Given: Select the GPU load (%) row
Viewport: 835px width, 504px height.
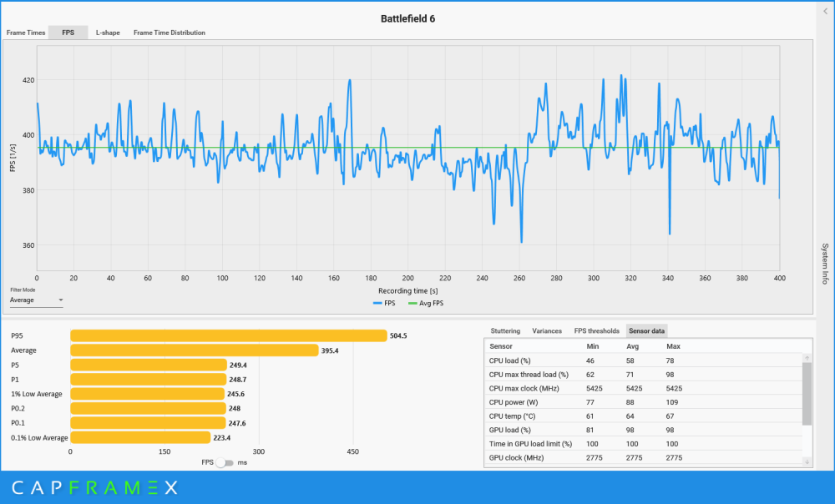Looking at the screenshot, I should [x=643, y=430].
